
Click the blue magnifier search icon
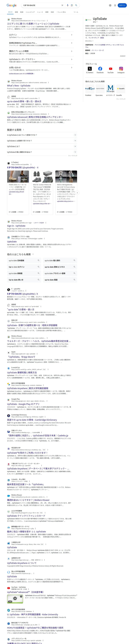pyautogui.click(x=76, y=5)
